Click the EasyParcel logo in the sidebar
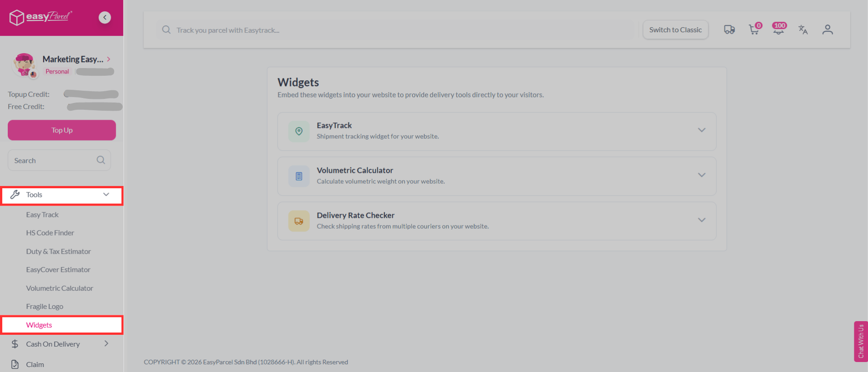 [x=40, y=17]
